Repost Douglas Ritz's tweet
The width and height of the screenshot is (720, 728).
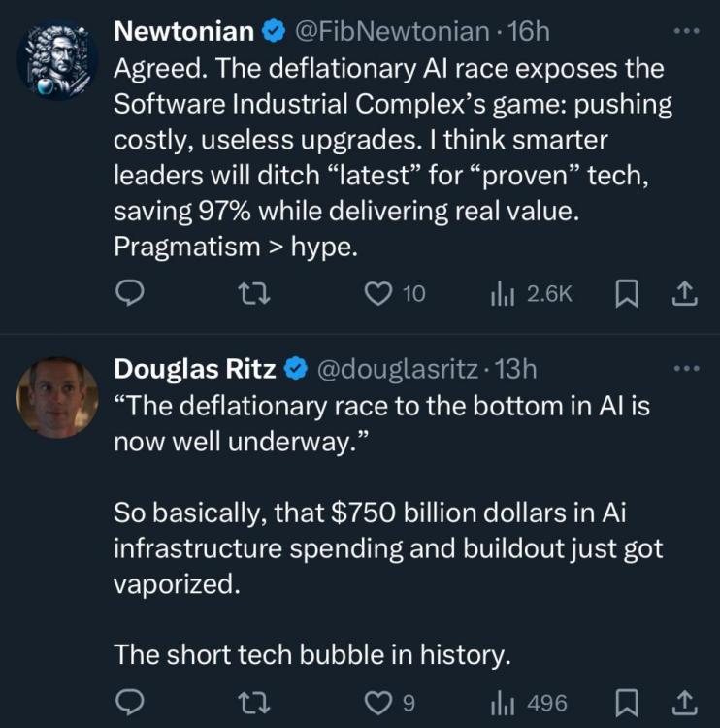click(253, 701)
